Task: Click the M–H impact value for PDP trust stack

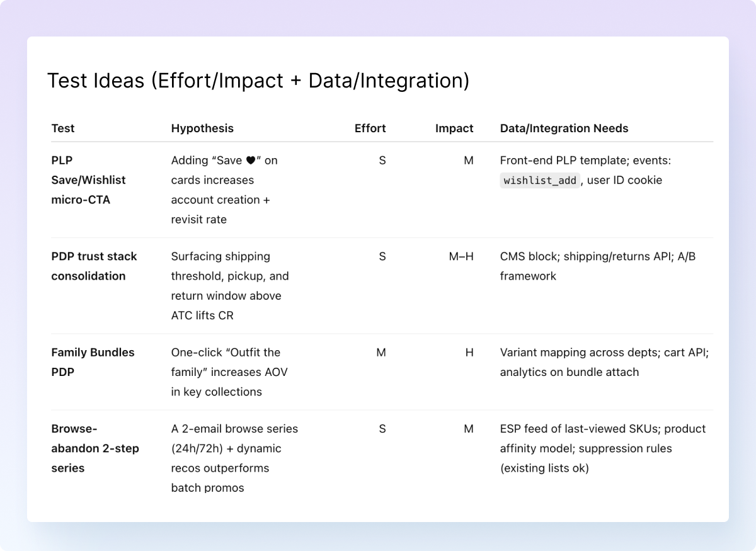Action: pos(461,257)
